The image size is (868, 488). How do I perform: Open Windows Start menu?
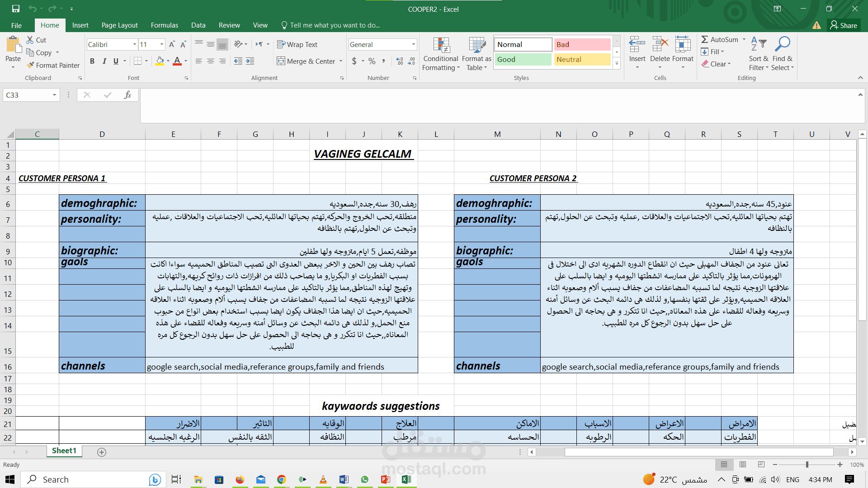[x=10, y=479]
